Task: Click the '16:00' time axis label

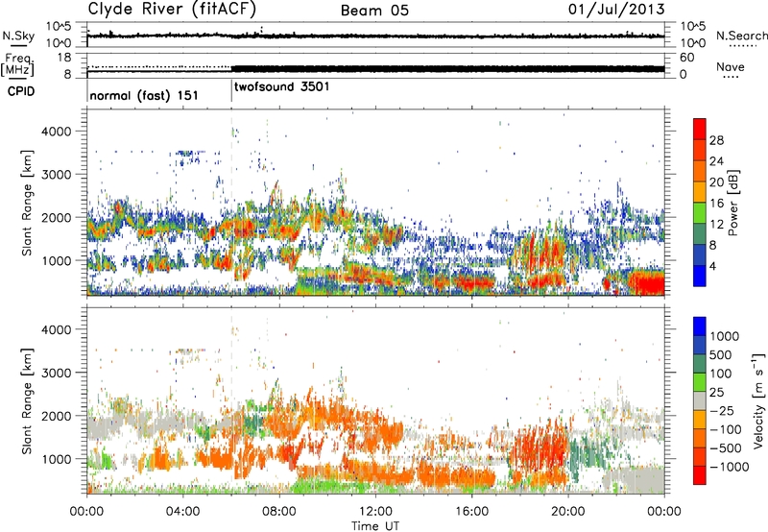Action: pyautogui.click(x=471, y=512)
